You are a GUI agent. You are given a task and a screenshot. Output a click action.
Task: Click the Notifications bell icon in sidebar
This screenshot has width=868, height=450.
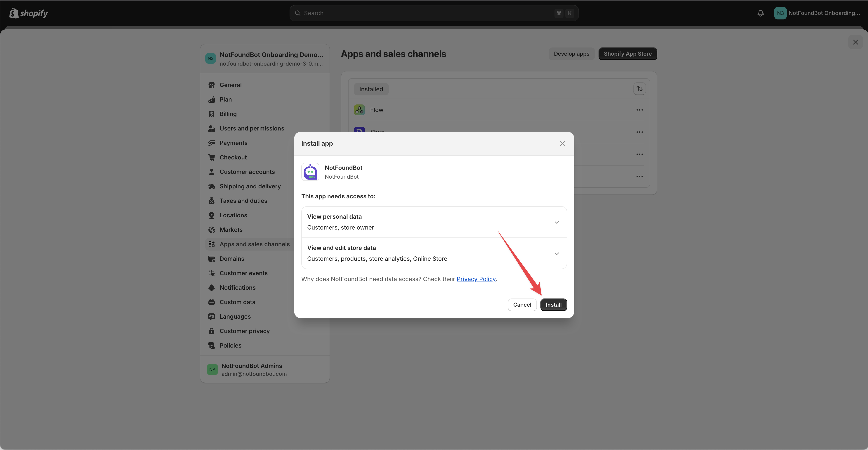point(212,288)
